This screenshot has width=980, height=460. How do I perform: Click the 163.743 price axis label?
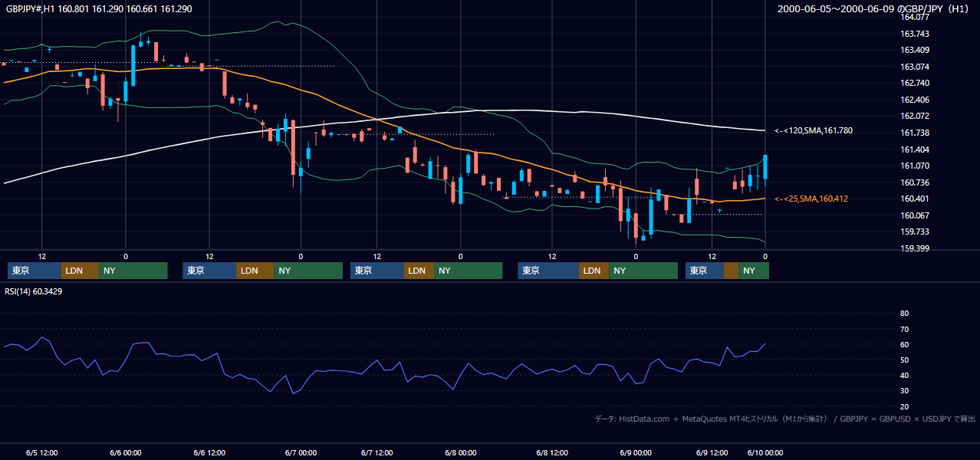(x=914, y=34)
